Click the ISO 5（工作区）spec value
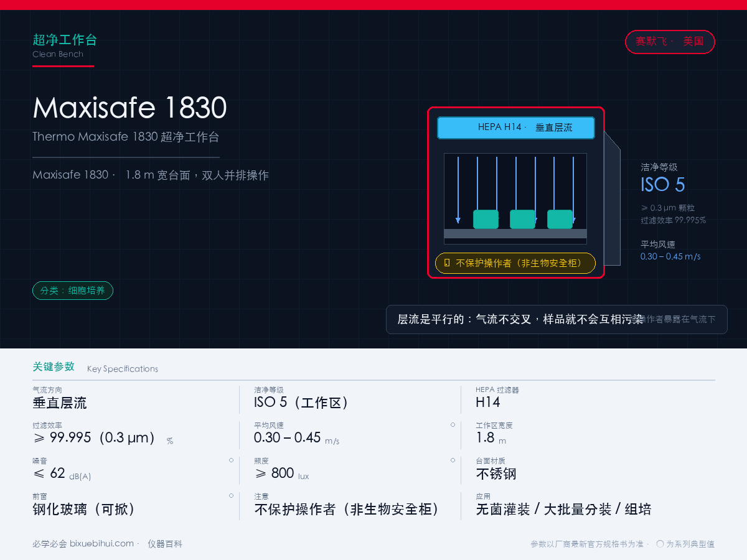Screen dimensions: 747x560 pyautogui.click(x=302, y=403)
